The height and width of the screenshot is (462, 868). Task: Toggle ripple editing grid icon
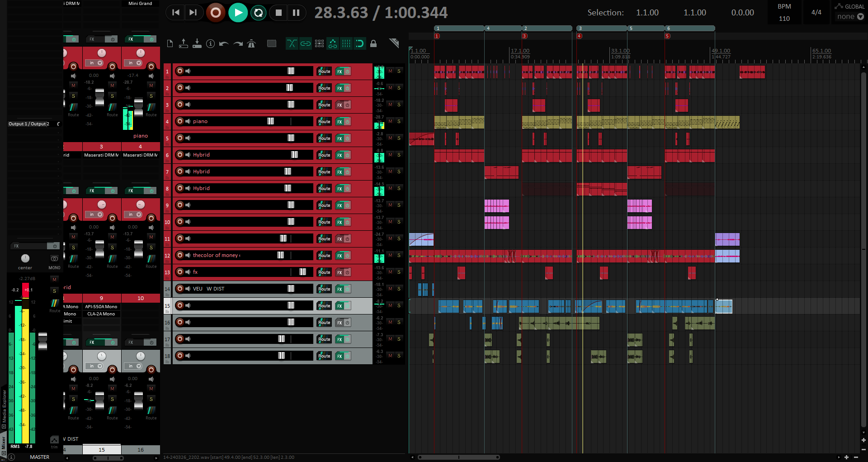pyautogui.click(x=319, y=43)
